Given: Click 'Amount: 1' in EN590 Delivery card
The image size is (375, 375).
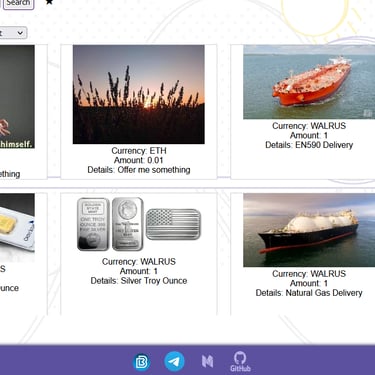Looking at the screenshot, I should tap(309, 135).
